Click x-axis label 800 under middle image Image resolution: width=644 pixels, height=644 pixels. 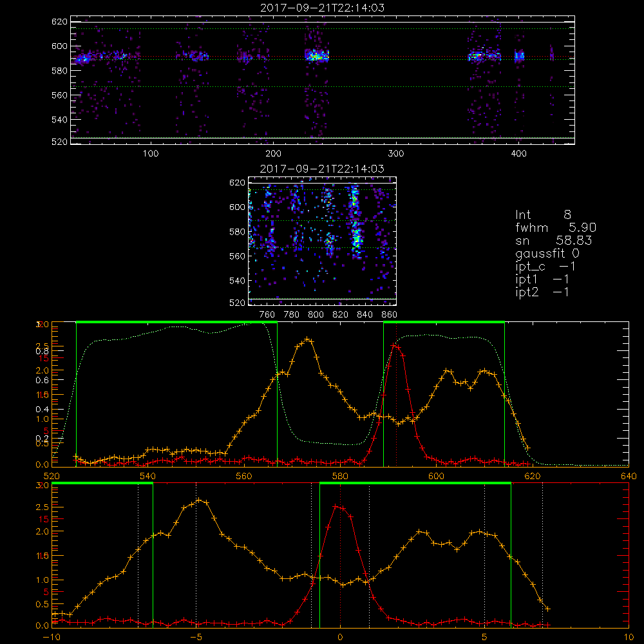[x=316, y=315]
